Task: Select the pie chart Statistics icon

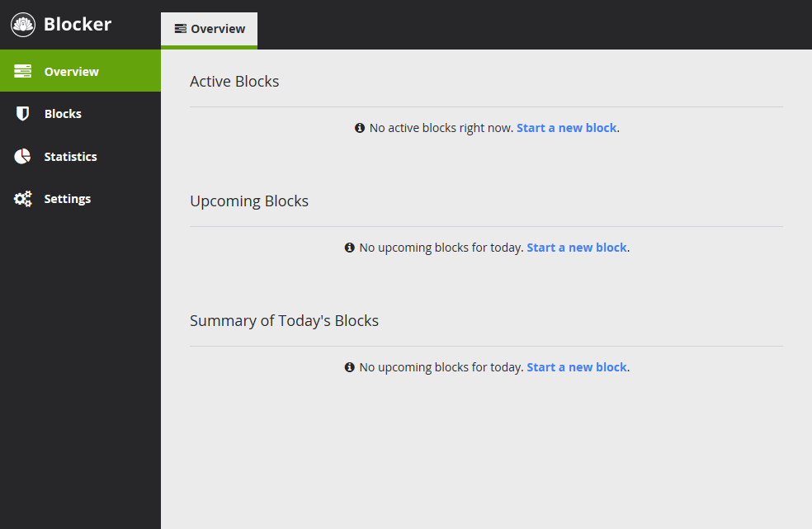Action: [22, 156]
